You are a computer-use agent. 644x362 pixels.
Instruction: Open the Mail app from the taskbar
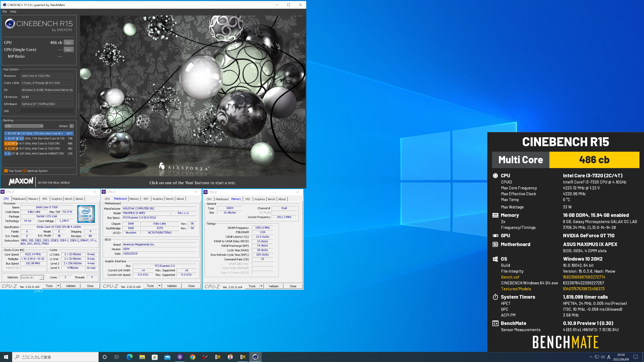167,357
